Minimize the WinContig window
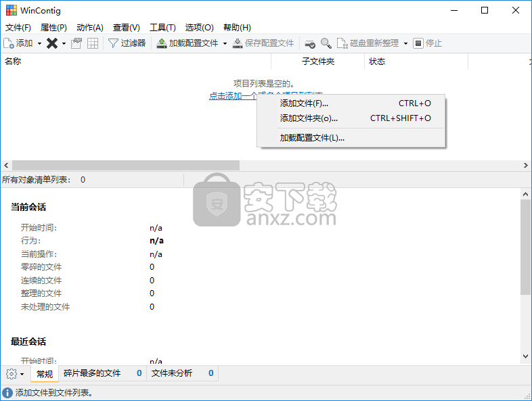 tap(454, 10)
